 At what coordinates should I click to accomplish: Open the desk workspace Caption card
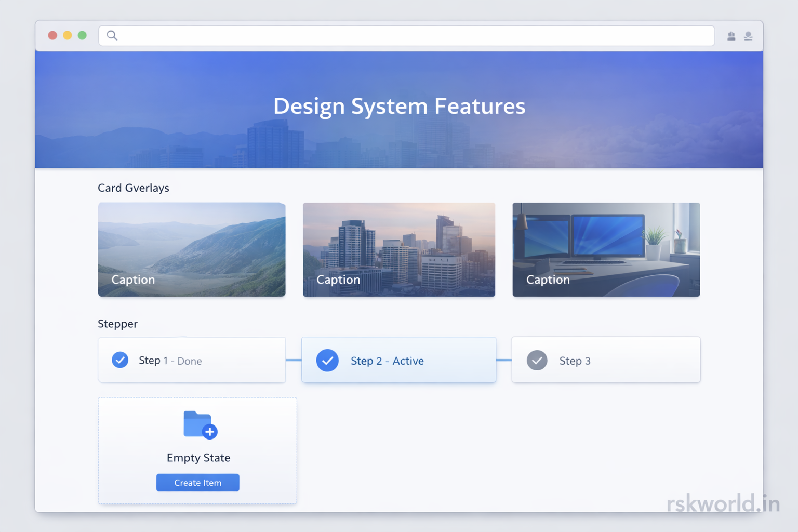point(606,249)
